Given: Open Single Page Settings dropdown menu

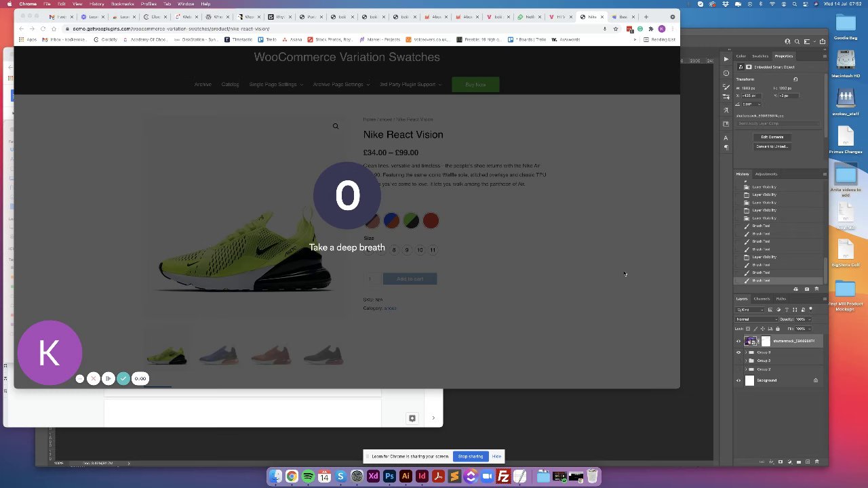Looking at the screenshot, I should tap(276, 85).
